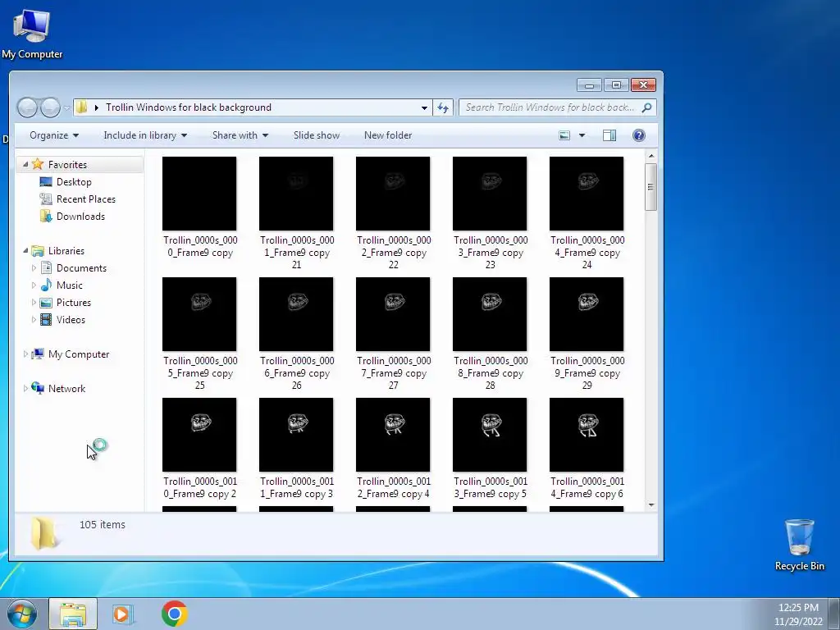Screen dimensions: 840x630
Task: Click the Back navigation arrow
Action: [27, 107]
